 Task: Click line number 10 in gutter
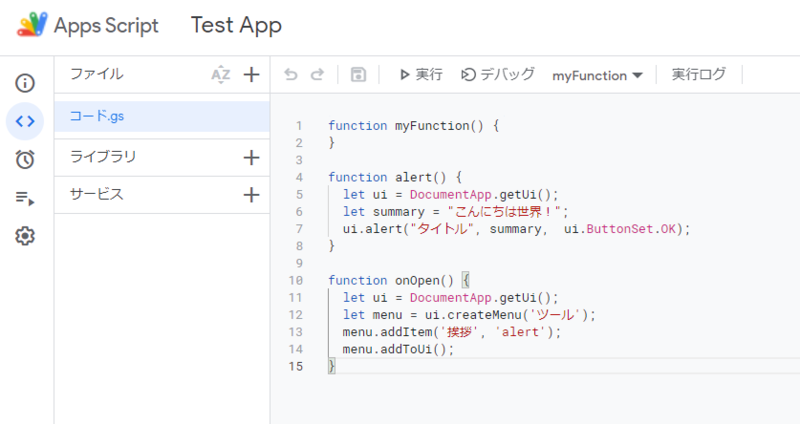click(296, 280)
